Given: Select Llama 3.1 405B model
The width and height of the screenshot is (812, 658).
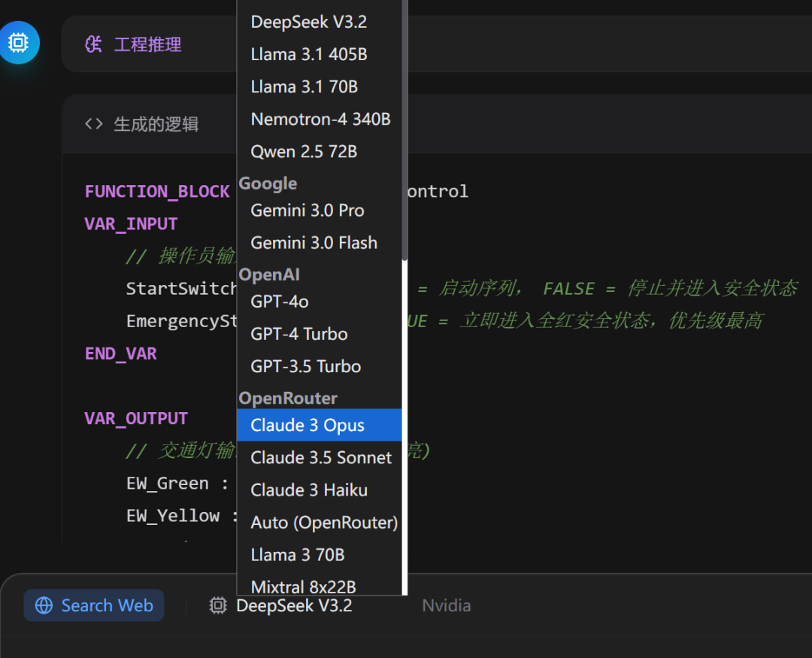Looking at the screenshot, I should pos(319,54).
